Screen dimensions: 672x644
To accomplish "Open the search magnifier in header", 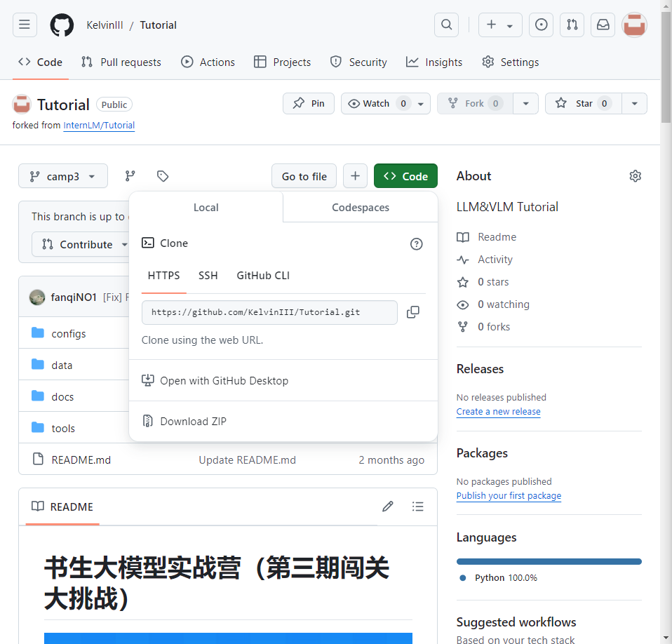I will [x=446, y=25].
